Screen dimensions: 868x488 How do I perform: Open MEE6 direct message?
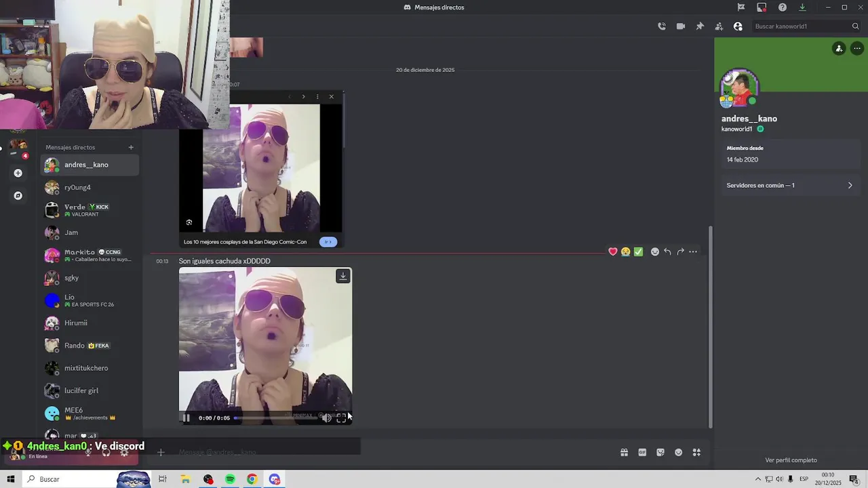click(x=90, y=413)
